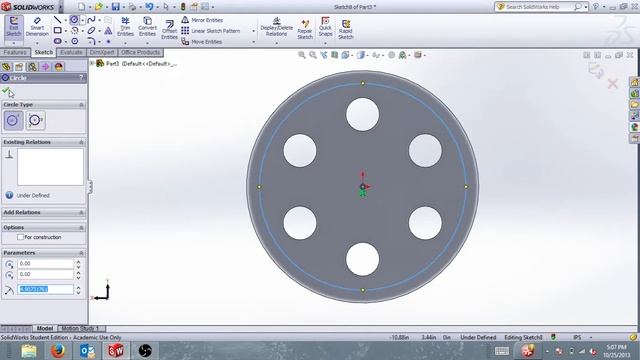Select the Ellipse sketch tool

click(91, 31)
